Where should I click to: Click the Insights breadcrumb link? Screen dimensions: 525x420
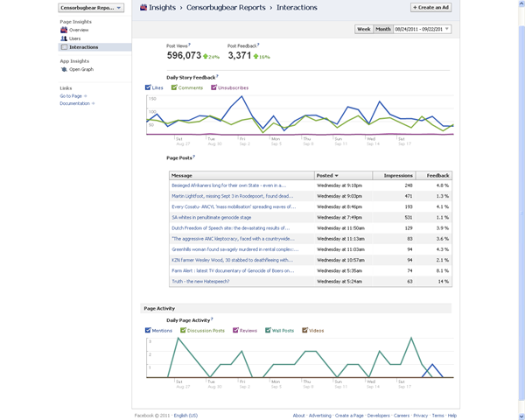click(162, 7)
